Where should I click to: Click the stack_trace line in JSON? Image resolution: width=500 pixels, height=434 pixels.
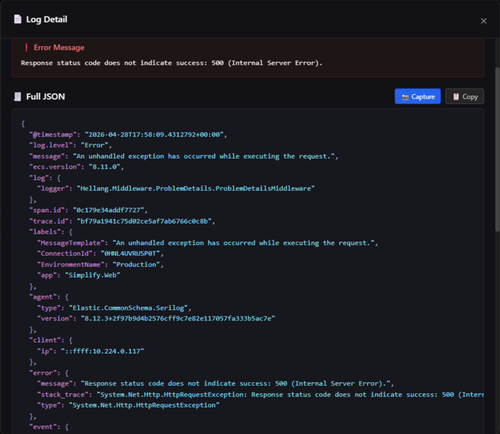tap(260, 395)
